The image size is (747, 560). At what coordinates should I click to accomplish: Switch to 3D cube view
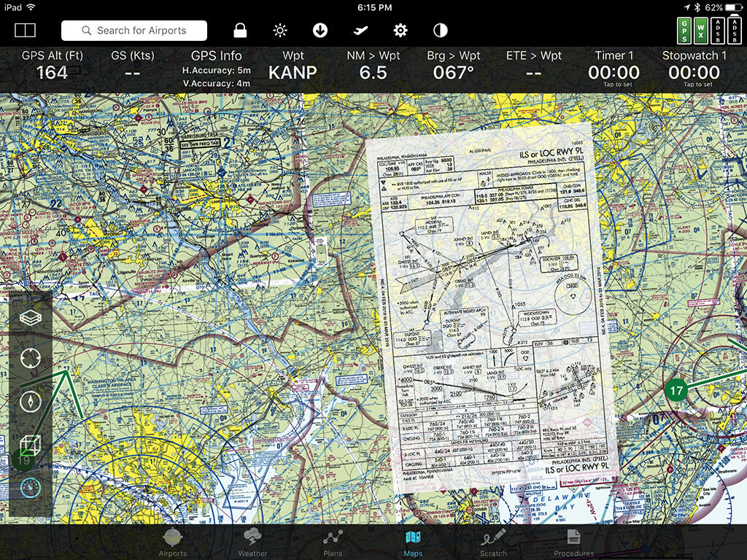tap(30, 444)
